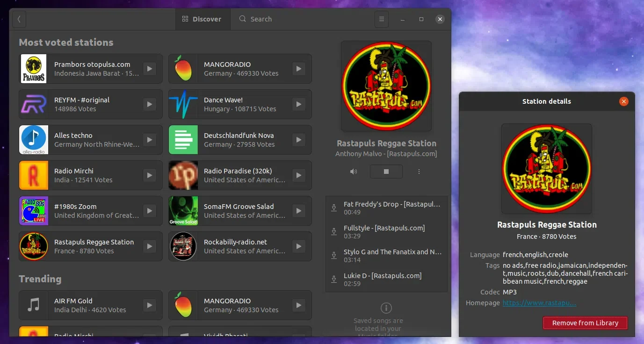Play the Dance Wave! station
The height and width of the screenshot is (344, 644).
299,104
